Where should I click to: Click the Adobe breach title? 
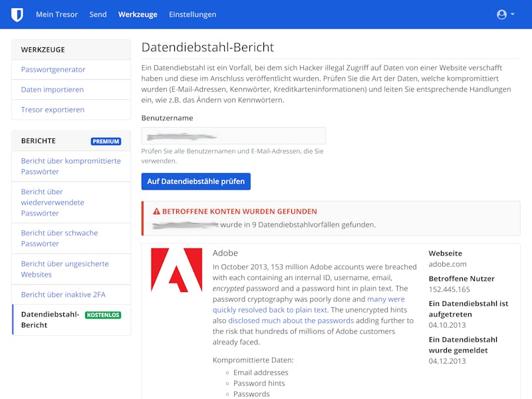pos(225,253)
